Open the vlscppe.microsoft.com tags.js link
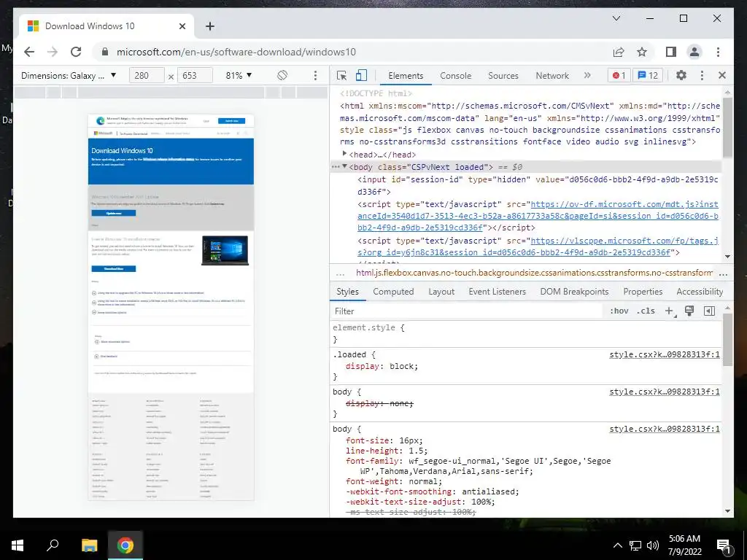 [538, 246]
